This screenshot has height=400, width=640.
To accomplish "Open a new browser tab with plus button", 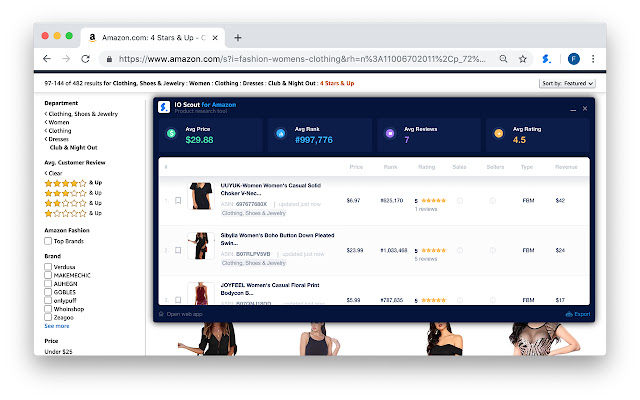I will 238,38.
